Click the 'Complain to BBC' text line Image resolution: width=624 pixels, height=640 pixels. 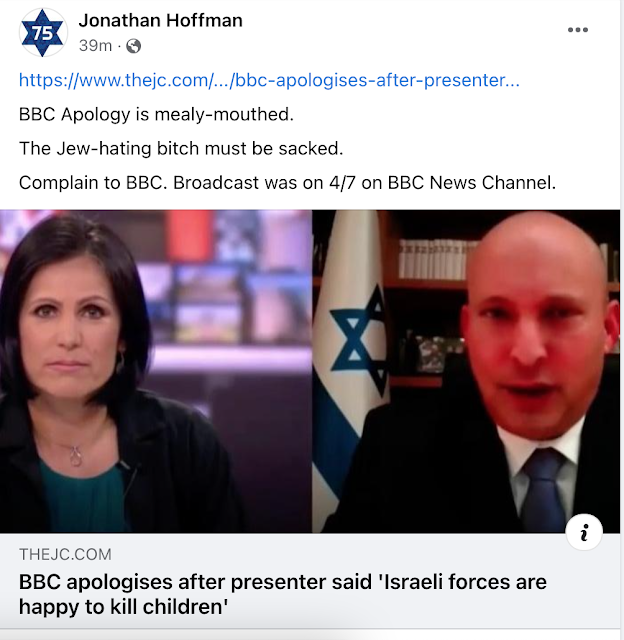click(x=287, y=183)
